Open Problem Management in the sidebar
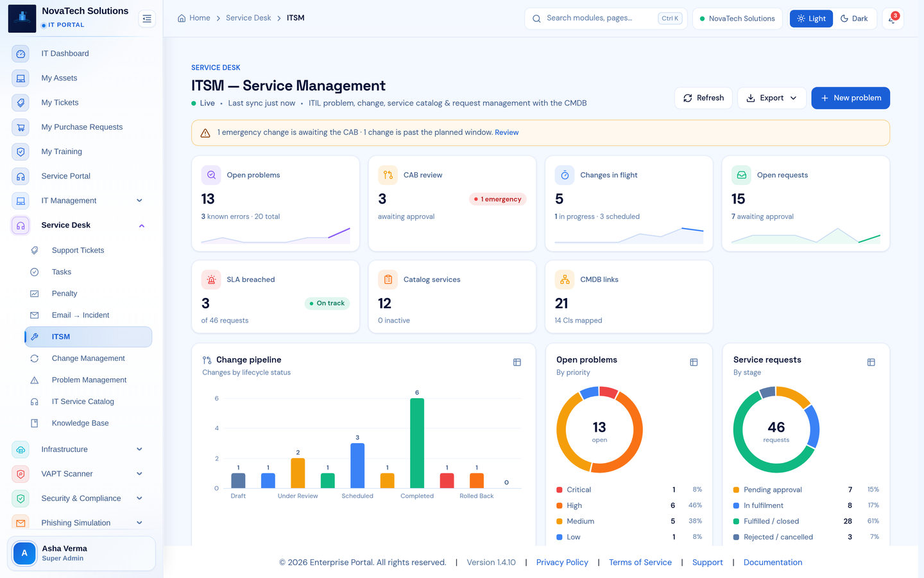924x578 pixels. (89, 380)
